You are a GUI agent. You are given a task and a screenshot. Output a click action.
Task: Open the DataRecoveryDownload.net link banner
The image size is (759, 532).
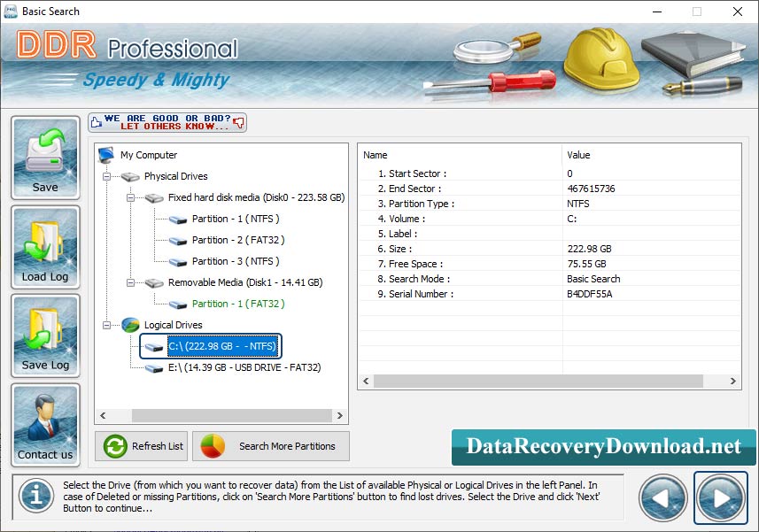click(603, 447)
